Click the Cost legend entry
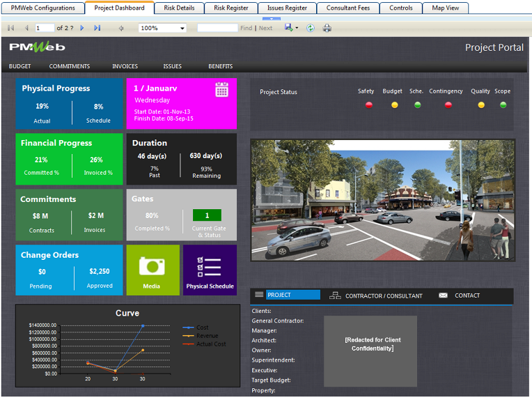Image resolution: width=532 pixels, height=400 pixels. [x=196, y=328]
